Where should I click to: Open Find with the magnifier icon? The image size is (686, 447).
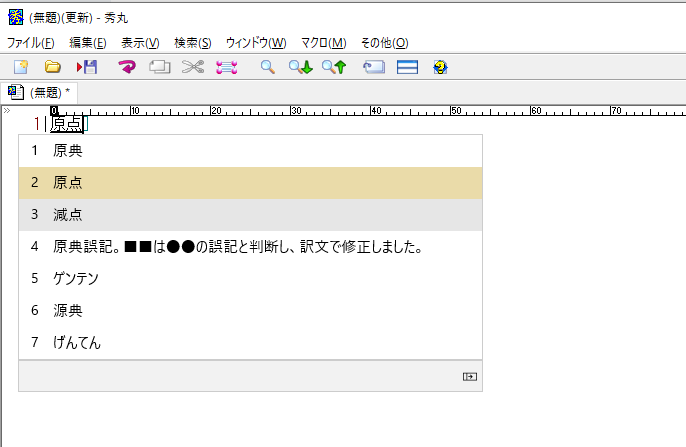pos(267,67)
